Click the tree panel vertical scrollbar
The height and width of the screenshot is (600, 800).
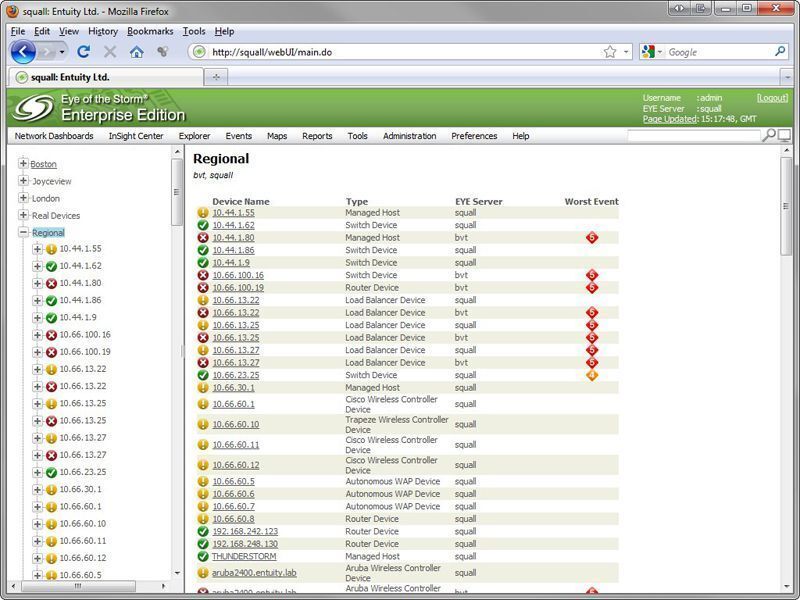coord(177,190)
